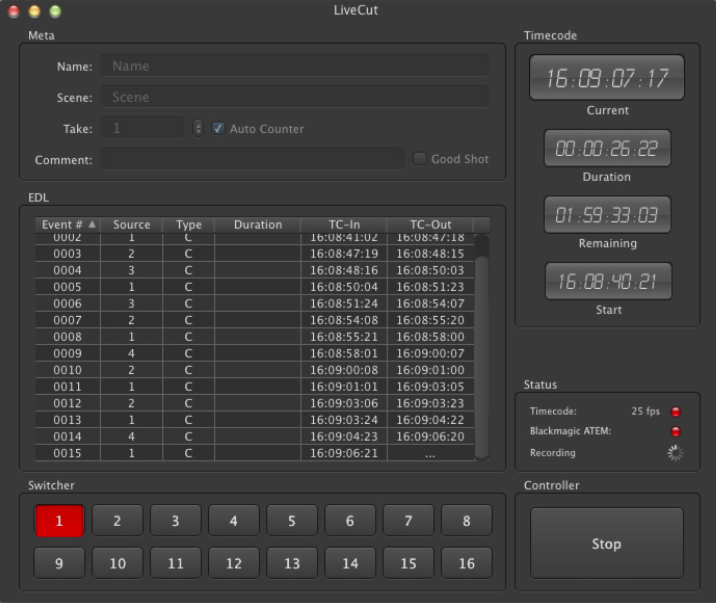
Task: Click the TC-In column header
Action: [344, 225]
